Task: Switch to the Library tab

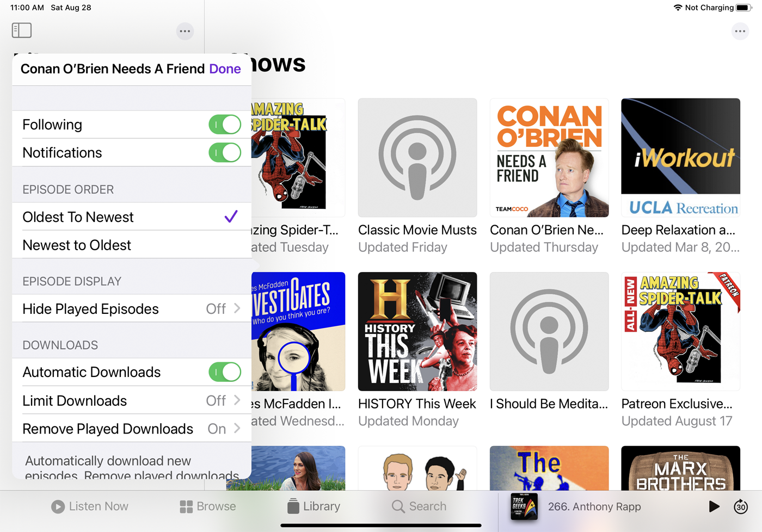Action: 314,506
